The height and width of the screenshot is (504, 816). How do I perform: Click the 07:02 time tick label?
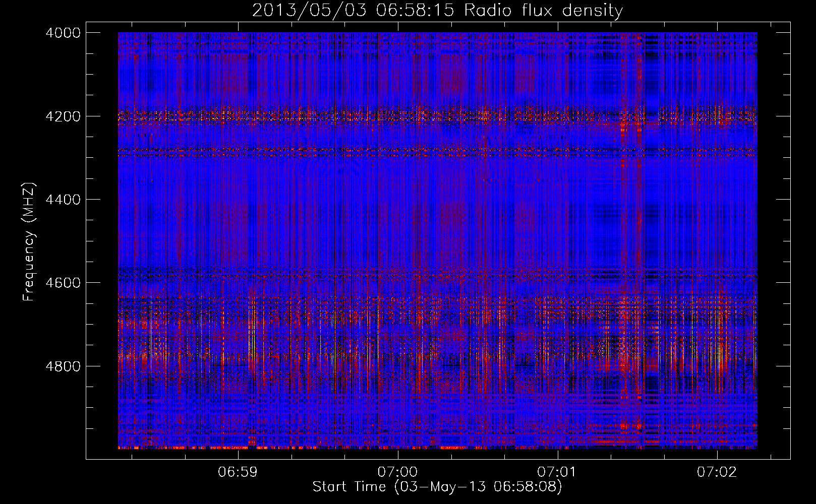click(x=717, y=472)
